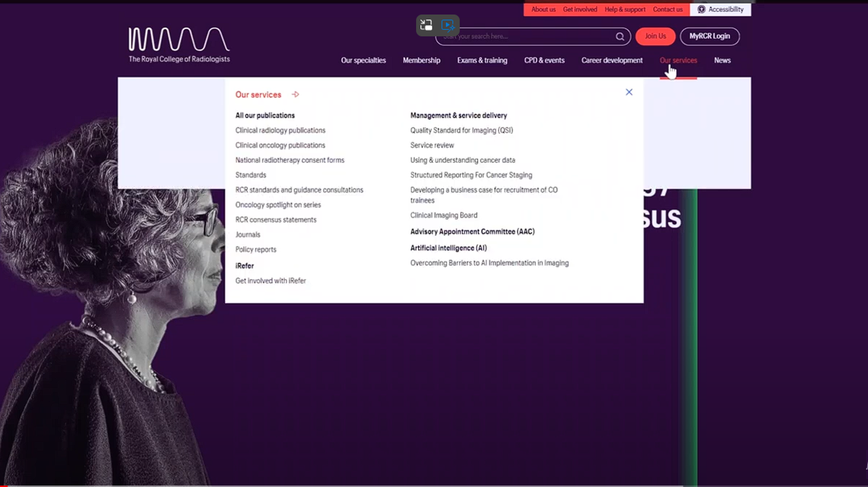868x487 pixels.
Task: Open the Membership menu
Action: [422, 61]
